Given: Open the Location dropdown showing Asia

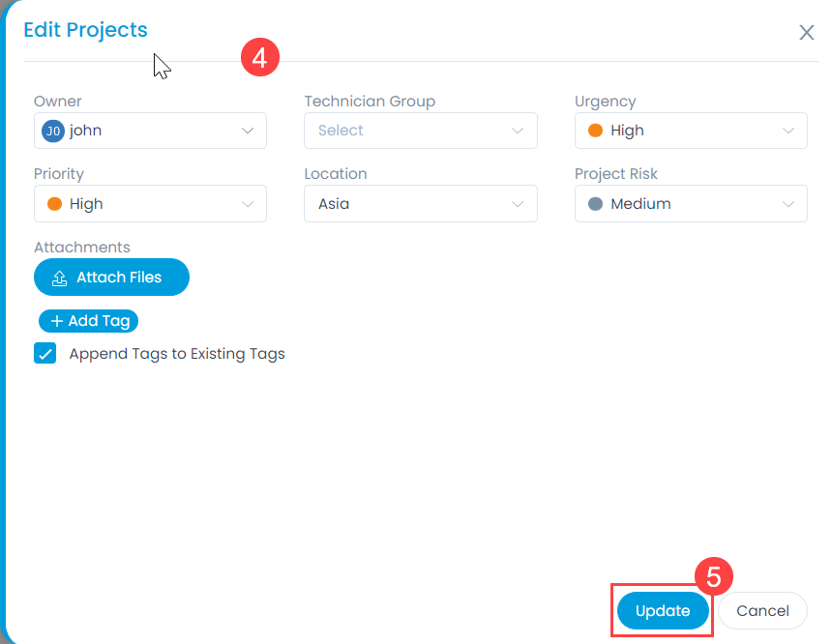Looking at the screenshot, I should pyautogui.click(x=421, y=204).
